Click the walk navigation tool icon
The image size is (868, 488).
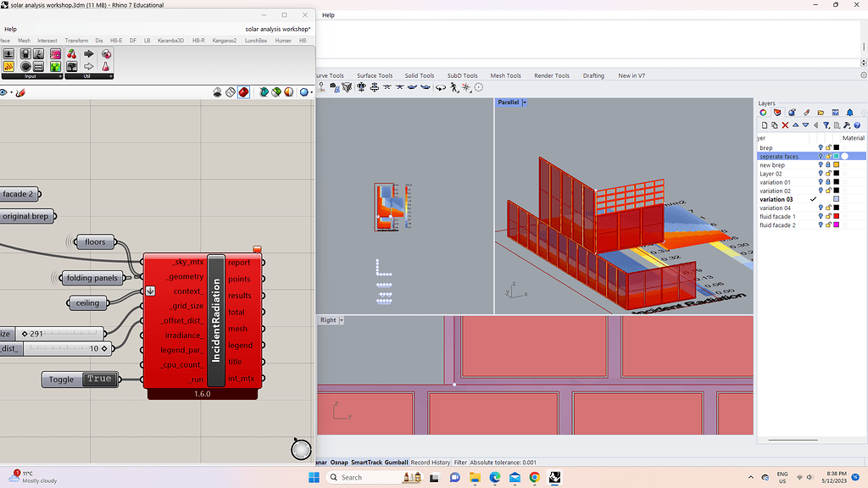(x=454, y=87)
